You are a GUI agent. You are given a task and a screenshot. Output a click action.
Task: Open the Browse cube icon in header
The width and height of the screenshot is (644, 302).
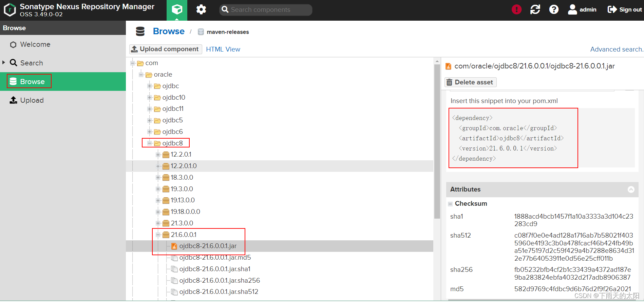coord(177,10)
